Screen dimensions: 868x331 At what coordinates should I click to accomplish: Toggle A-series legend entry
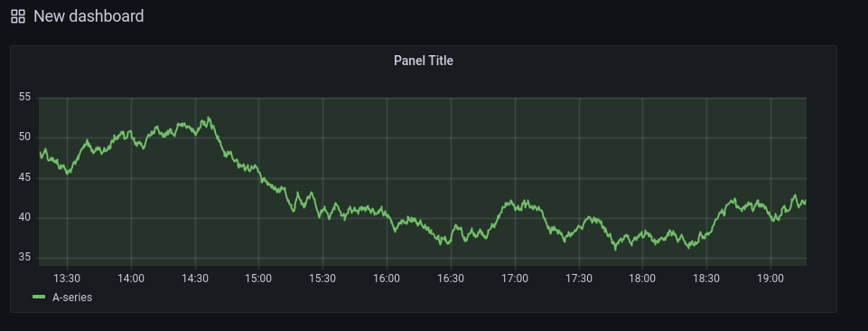pyautogui.click(x=72, y=298)
